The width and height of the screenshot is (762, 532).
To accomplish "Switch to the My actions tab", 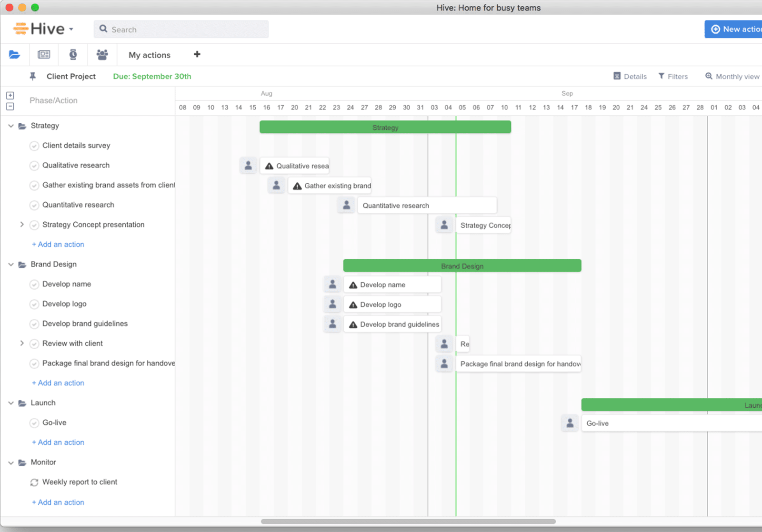I will tap(149, 55).
